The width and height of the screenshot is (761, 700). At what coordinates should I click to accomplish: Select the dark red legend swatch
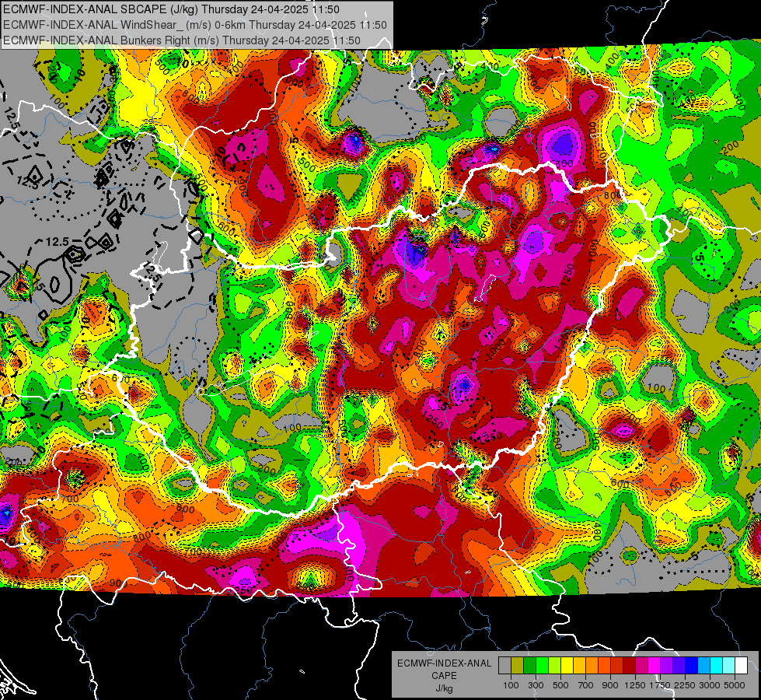coord(629,666)
